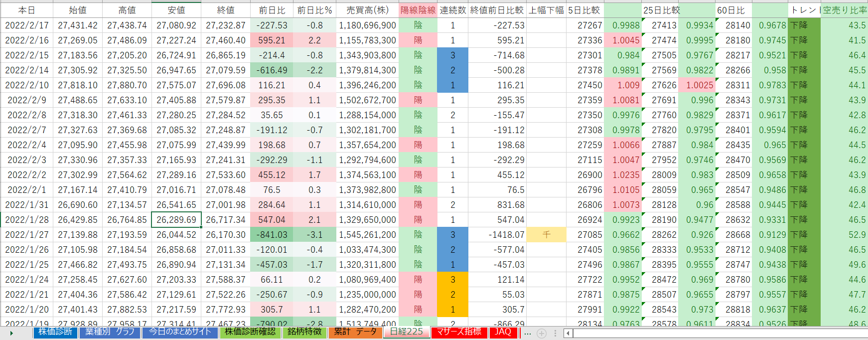
Task: Select the 今日のまとめサイト sheet tab
Action: [180, 332]
